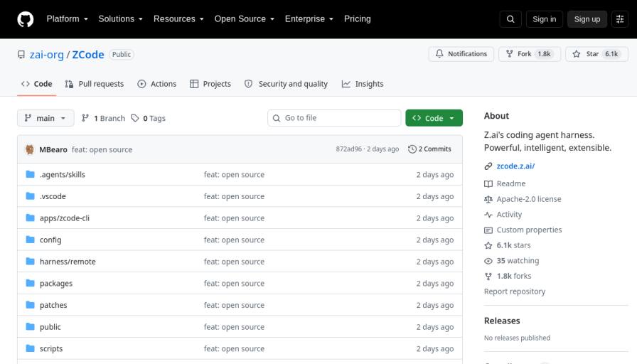Expand the Platform menu
The height and width of the screenshot is (364, 637).
click(67, 18)
